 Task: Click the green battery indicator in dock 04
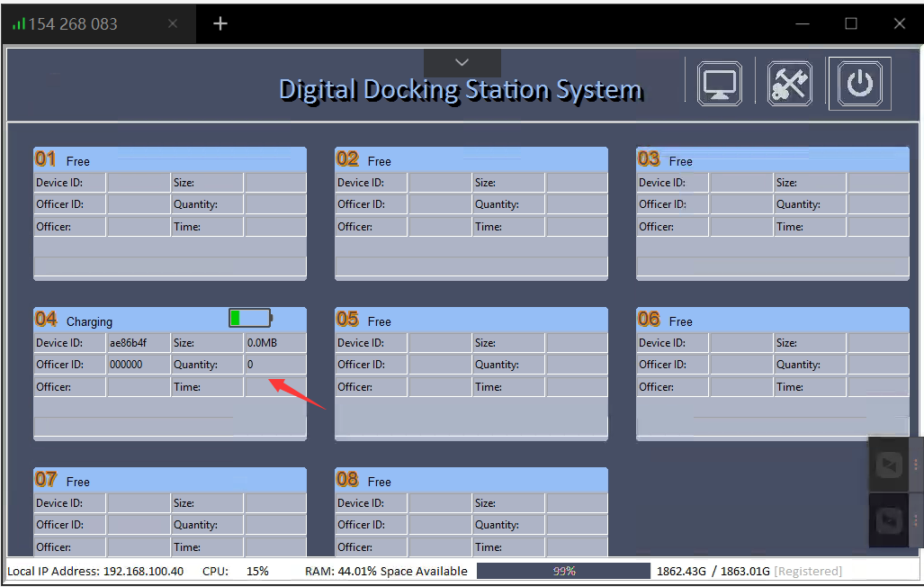pyautogui.click(x=249, y=318)
